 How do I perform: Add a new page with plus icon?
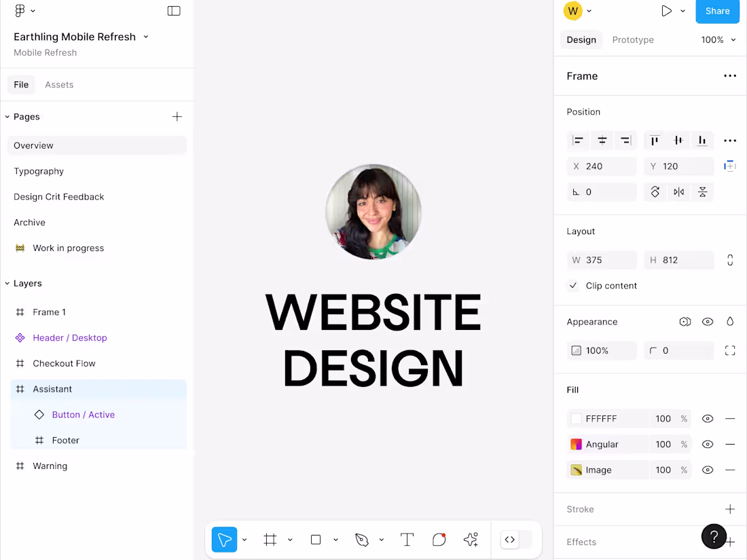click(x=177, y=117)
